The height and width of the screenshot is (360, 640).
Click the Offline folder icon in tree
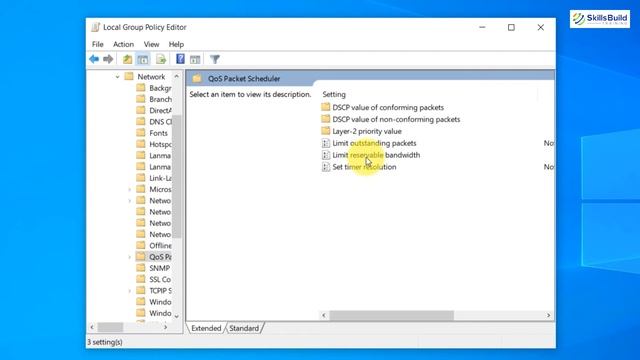click(x=141, y=245)
